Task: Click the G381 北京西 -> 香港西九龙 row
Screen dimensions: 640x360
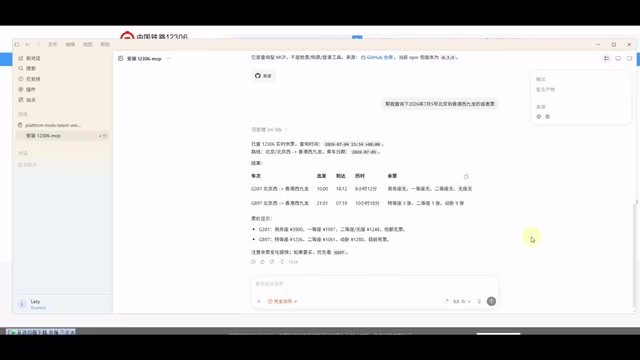Action: 362,189
